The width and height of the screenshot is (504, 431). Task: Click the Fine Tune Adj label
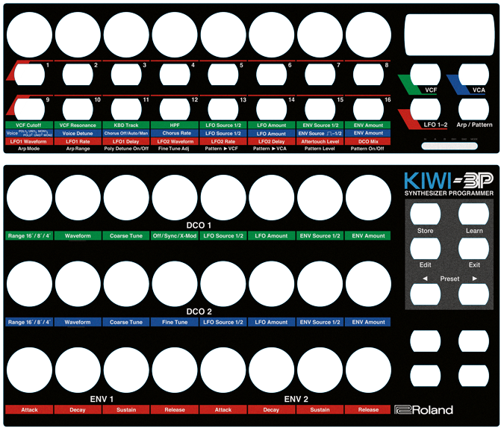click(x=174, y=149)
